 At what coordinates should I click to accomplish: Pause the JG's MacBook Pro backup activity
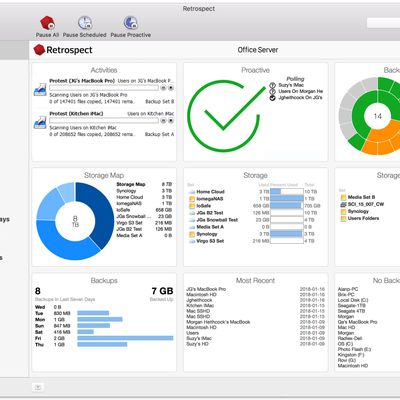pyautogui.click(x=163, y=88)
